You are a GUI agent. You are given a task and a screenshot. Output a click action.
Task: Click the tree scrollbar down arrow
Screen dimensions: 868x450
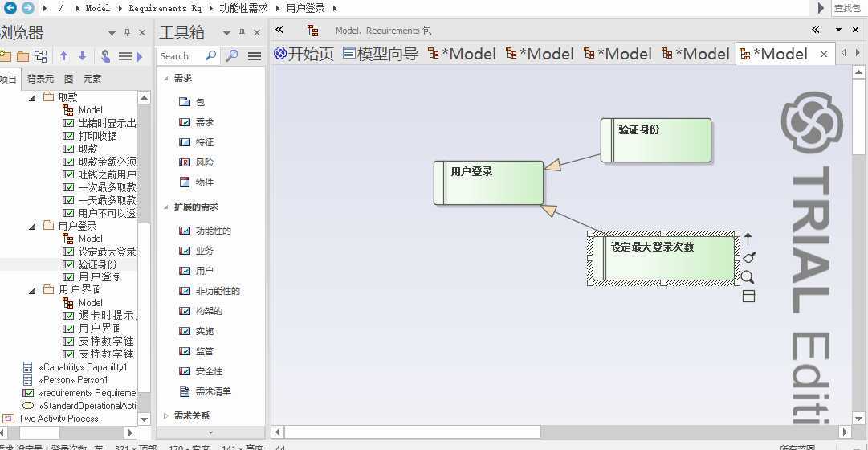click(144, 419)
